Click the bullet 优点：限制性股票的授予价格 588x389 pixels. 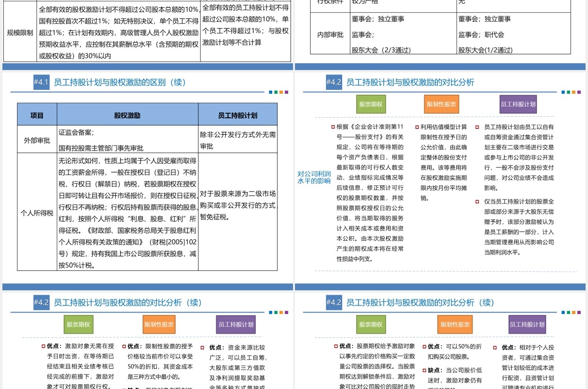(x=161, y=362)
